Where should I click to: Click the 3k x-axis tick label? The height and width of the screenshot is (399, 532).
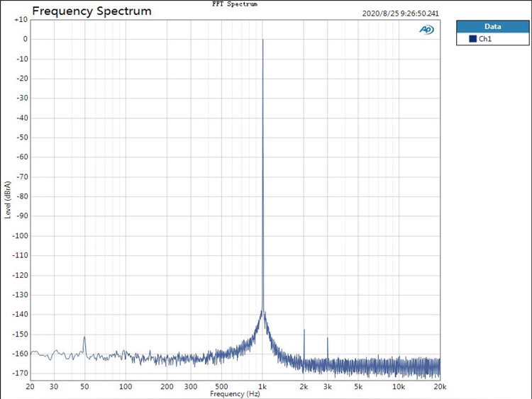tap(328, 387)
